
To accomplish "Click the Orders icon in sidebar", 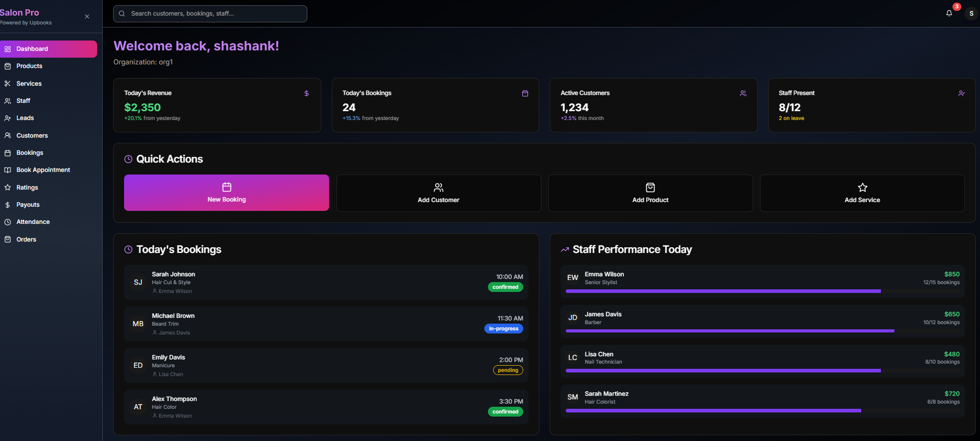I will click(8, 239).
